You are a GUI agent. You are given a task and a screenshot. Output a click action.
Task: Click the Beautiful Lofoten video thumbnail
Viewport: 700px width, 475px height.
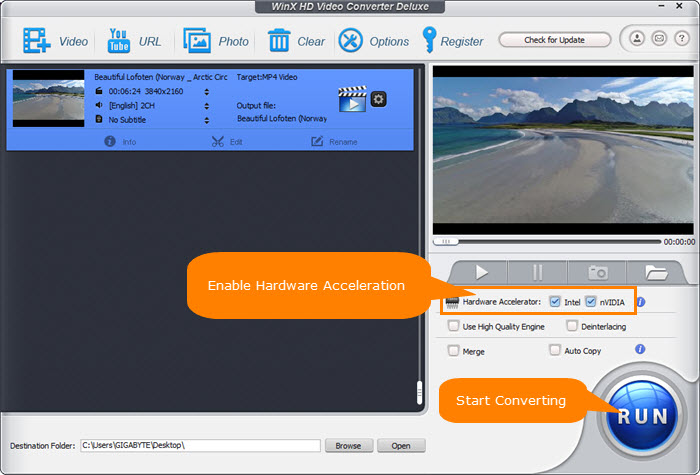[48, 99]
